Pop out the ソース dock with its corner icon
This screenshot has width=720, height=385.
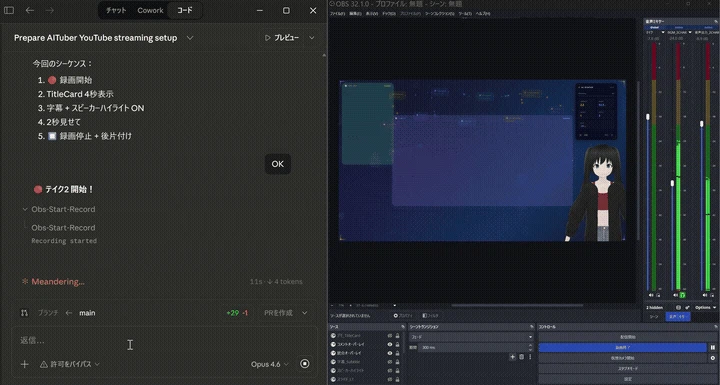[x=403, y=327]
